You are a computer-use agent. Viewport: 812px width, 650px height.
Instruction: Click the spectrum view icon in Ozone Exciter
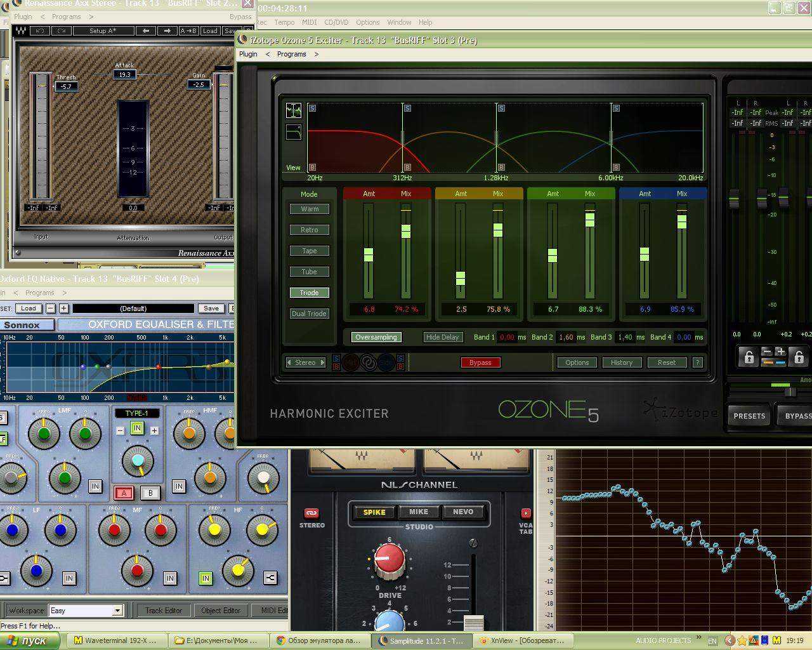[x=294, y=110]
